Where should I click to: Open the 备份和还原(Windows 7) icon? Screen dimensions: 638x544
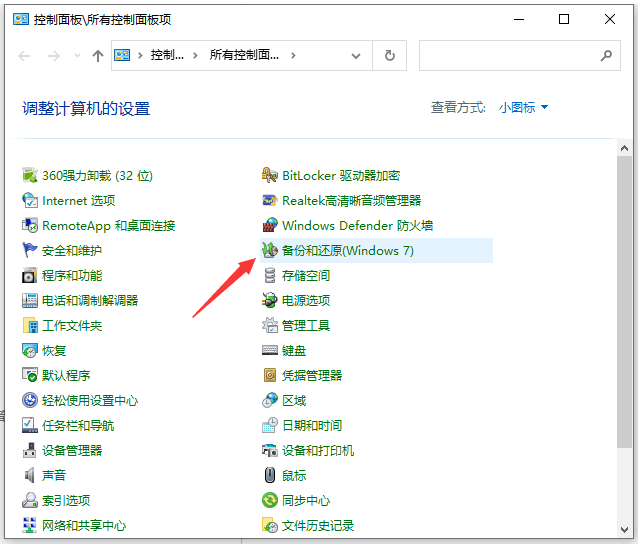270,250
